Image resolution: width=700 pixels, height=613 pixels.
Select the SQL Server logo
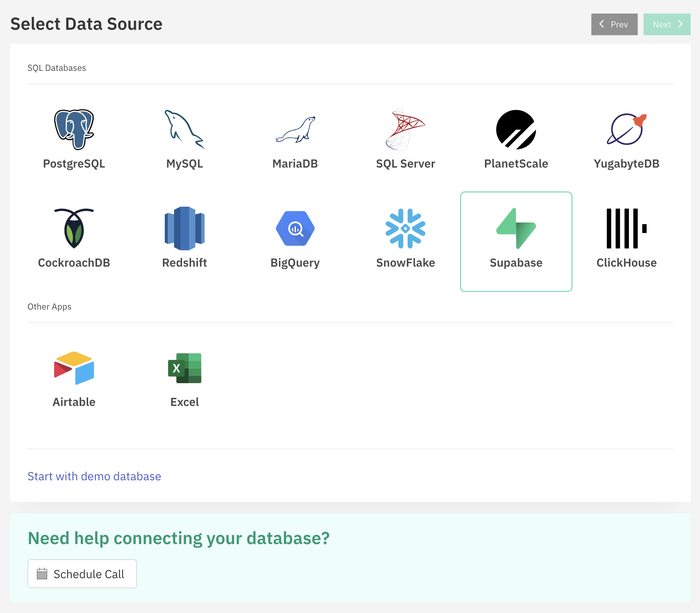click(405, 129)
